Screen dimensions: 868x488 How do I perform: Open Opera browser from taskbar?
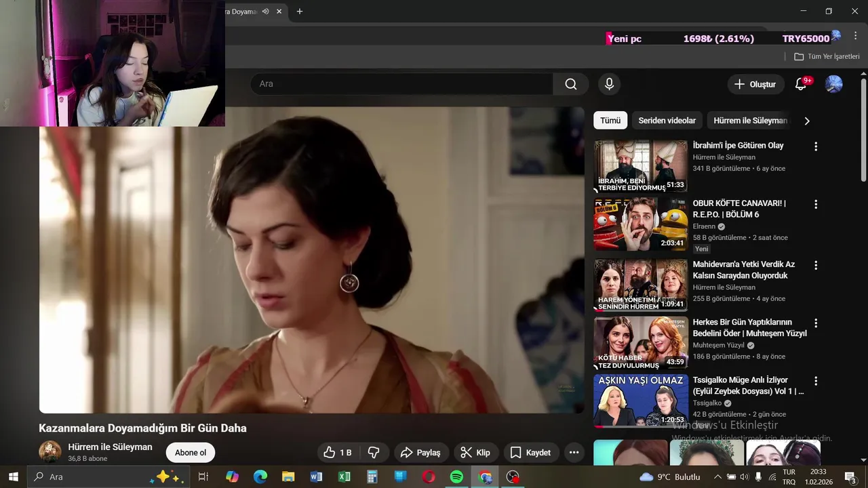[x=429, y=477]
